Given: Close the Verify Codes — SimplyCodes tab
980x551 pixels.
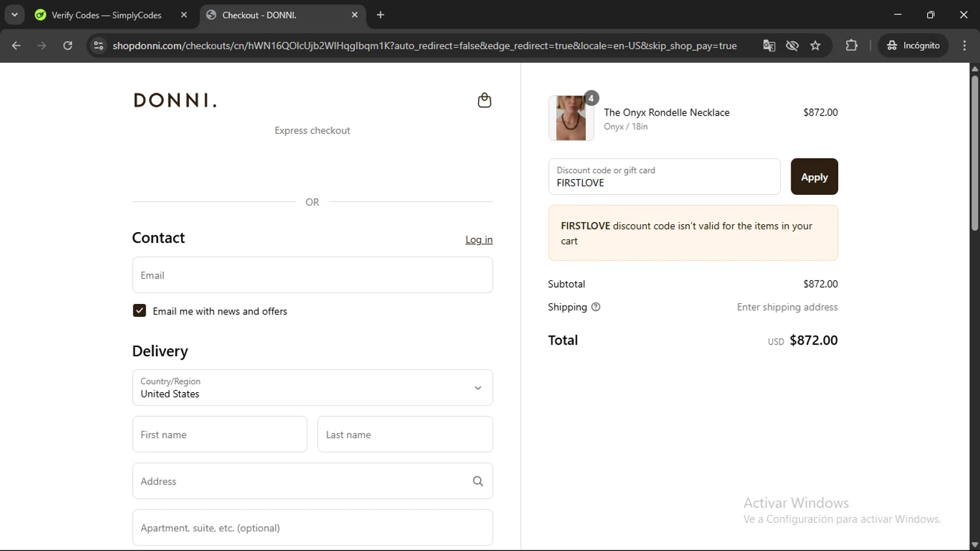Looking at the screenshot, I should (x=184, y=15).
